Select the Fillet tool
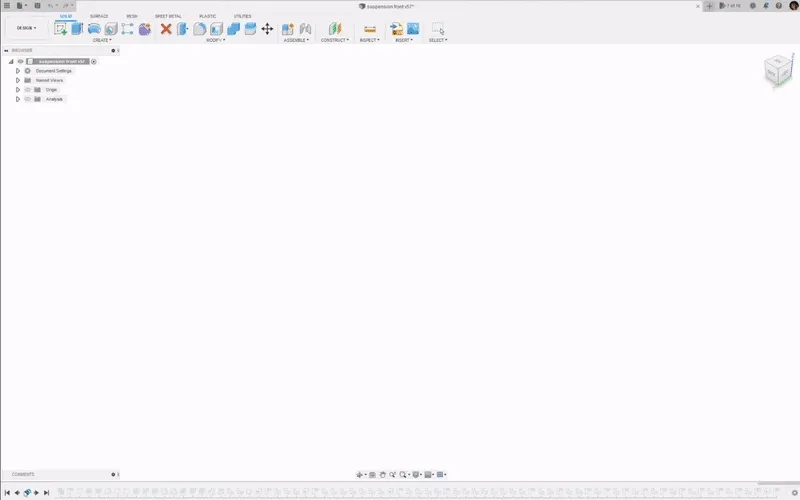 click(x=199, y=29)
